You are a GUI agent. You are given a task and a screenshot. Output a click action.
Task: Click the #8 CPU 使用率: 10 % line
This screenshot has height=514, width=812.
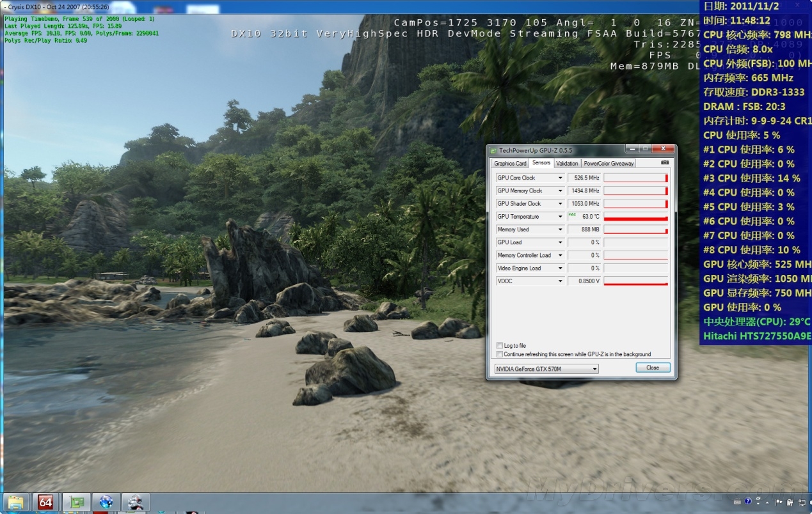pos(752,250)
